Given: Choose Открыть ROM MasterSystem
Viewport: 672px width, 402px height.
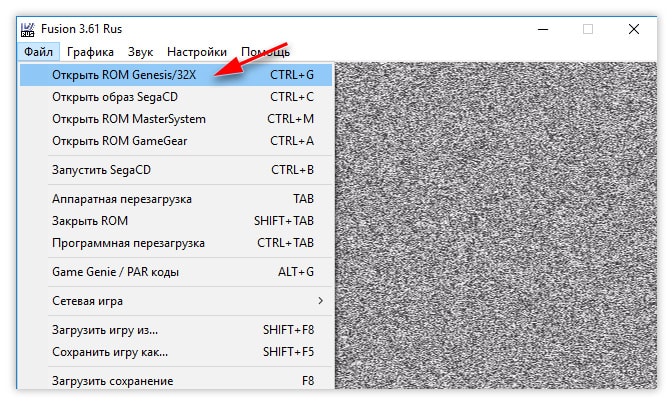Looking at the screenshot, I should [176, 119].
